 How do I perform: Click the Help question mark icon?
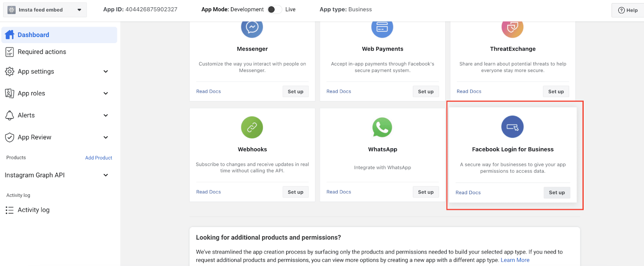pyautogui.click(x=621, y=10)
